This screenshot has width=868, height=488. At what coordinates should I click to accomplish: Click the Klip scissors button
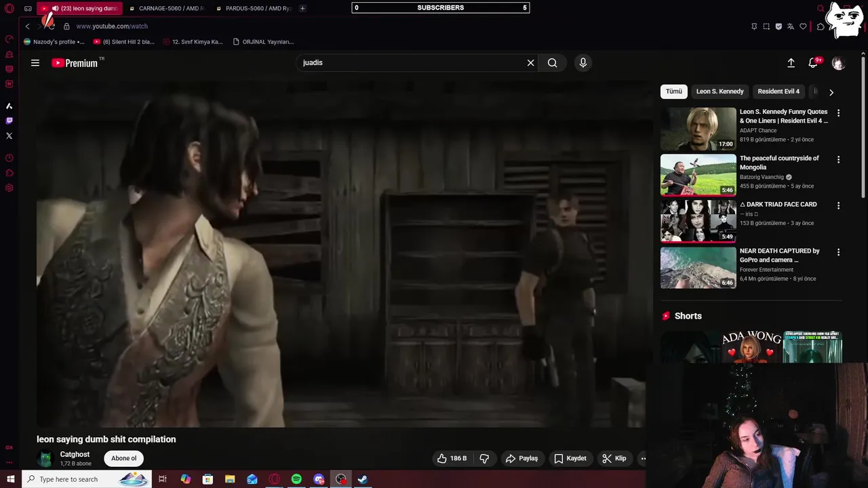coord(614,458)
